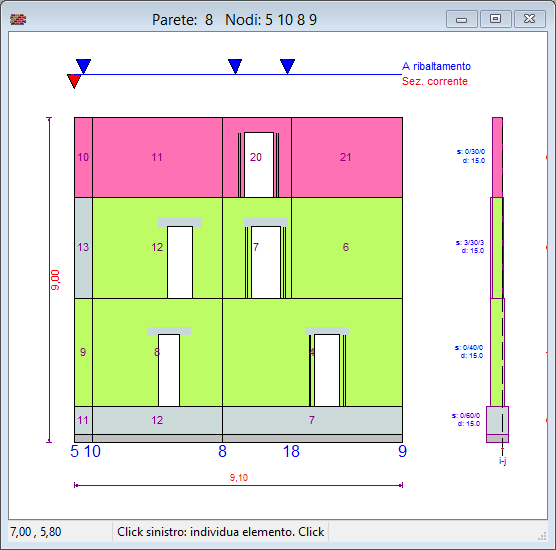
Task: Select green wall panel 9 on ground floor
Action: click(x=83, y=352)
